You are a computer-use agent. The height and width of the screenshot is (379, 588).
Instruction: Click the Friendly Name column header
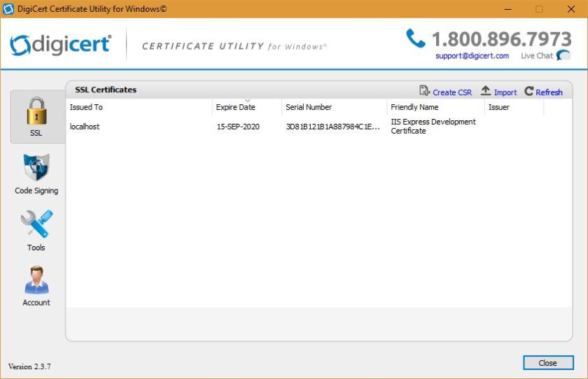point(414,107)
